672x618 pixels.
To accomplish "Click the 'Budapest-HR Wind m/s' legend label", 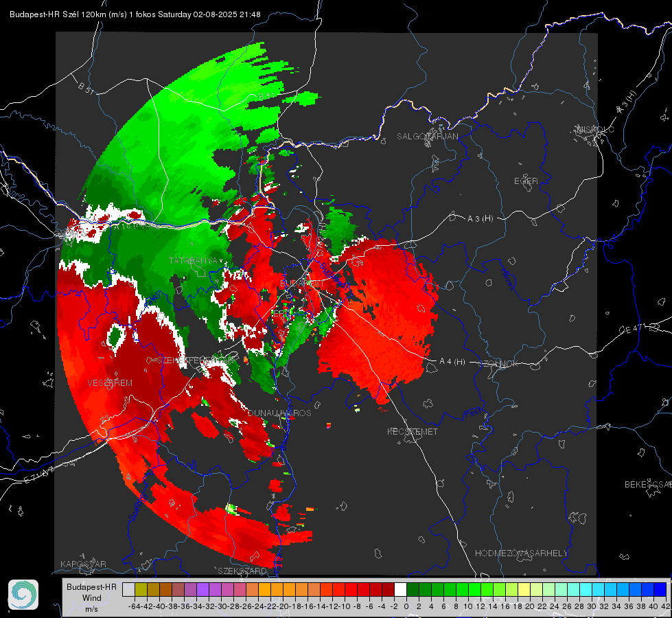I will (91, 598).
